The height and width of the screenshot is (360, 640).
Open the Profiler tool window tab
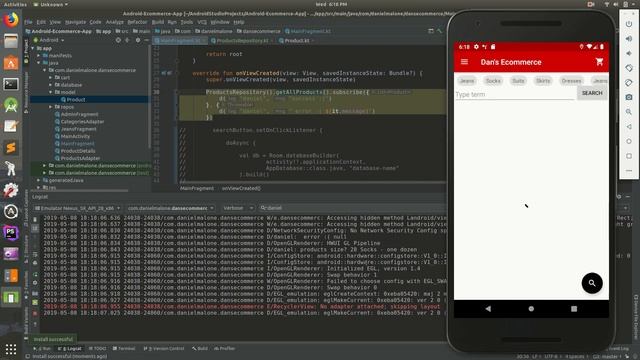tap(224, 349)
